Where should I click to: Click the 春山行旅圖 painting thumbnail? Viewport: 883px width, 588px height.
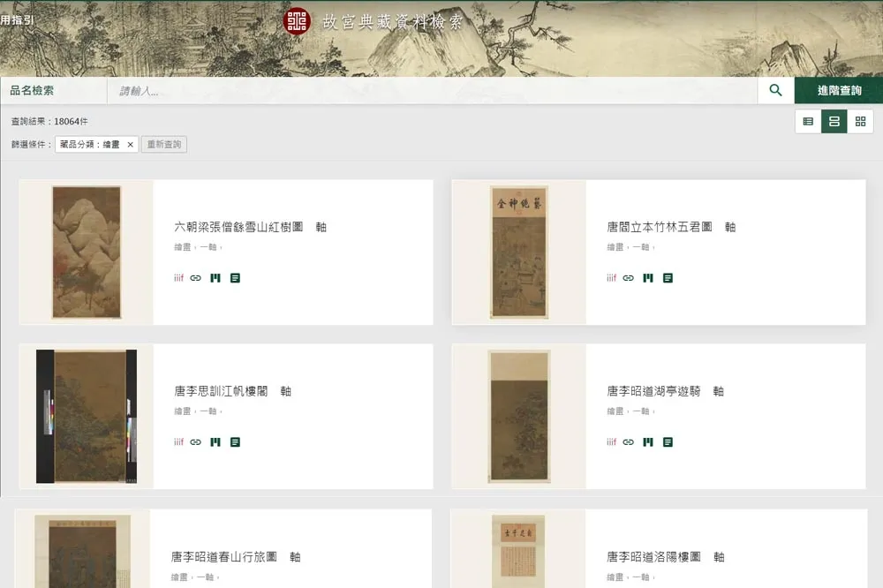tap(82, 552)
